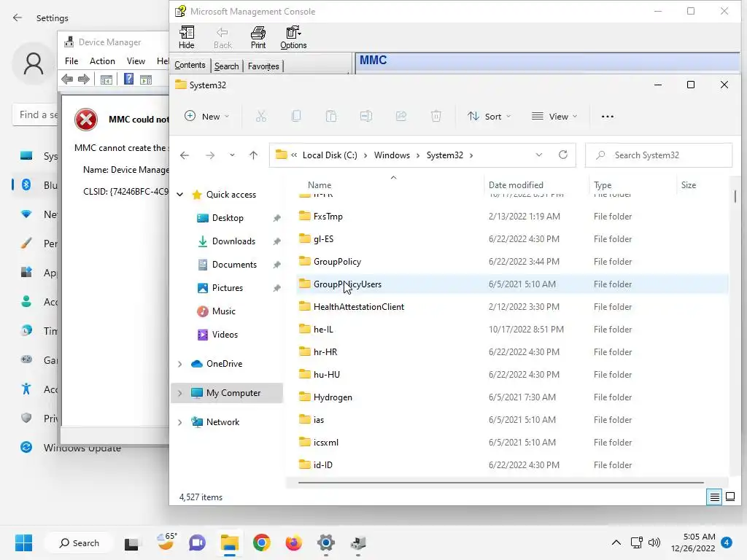747x560 pixels.
Task: Open Options in MMC help toolbar
Action: (293, 38)
